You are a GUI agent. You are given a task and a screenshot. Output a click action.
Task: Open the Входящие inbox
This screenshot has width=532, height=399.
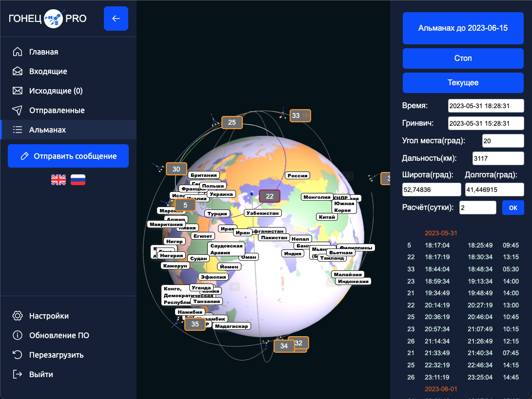click(x=48, y=71)
